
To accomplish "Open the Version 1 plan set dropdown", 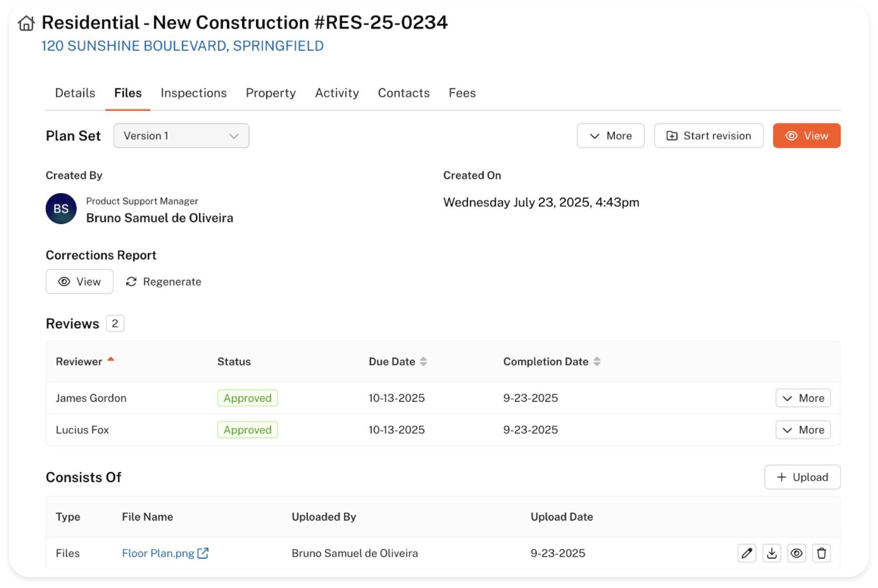I will click(x=181, y=136).
